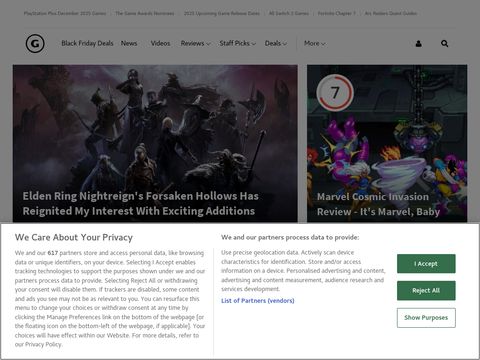Open Arc Raiders Quest Guides link
This screenshot has width=480, height=360.
[x=391, y=13]
